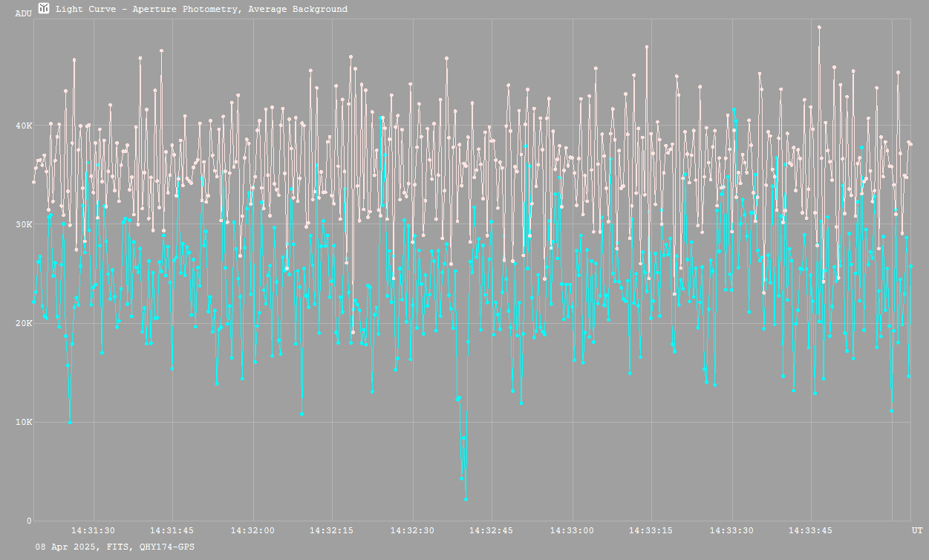Screen dimensions: 929x560
Task: Click the UT time axis label
Action: pos(916,530)
